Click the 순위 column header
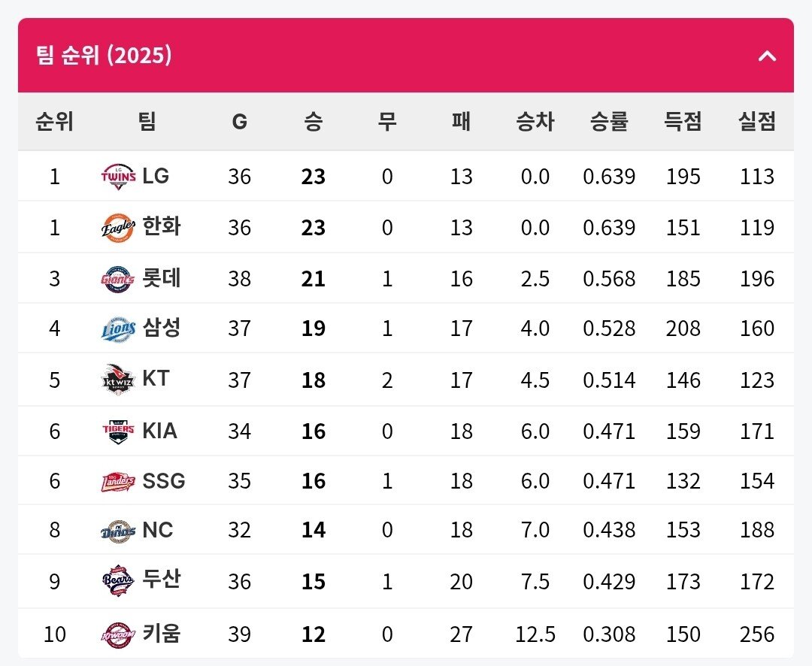Screen dimensions: 812x666 pyautogui.click(x=54, y=121)
